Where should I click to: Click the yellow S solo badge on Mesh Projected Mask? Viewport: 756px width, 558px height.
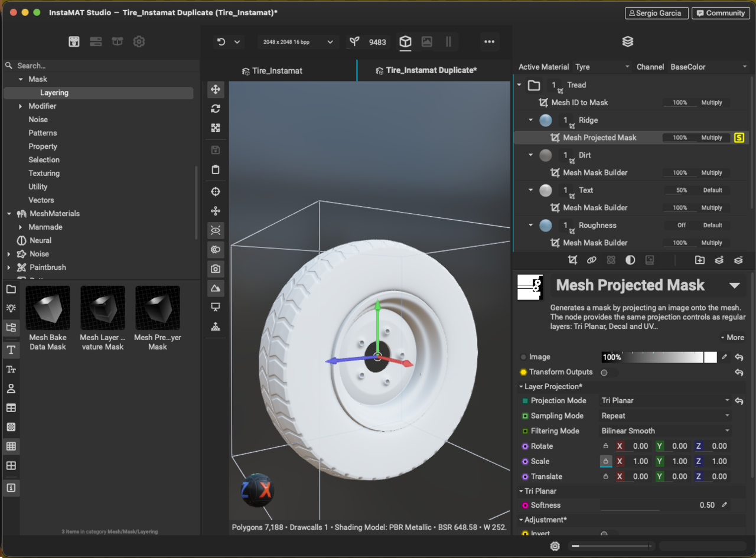click(x=739, y=138)
